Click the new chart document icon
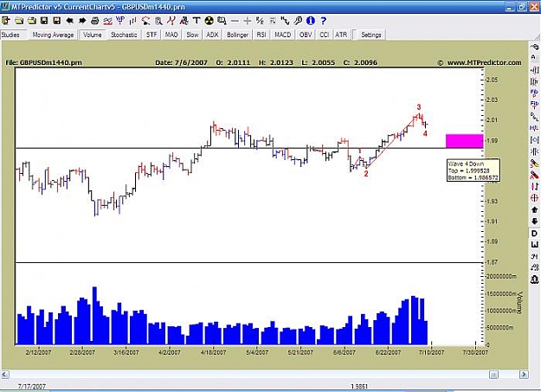Screen dimensions: 541x392 [6, 21]
